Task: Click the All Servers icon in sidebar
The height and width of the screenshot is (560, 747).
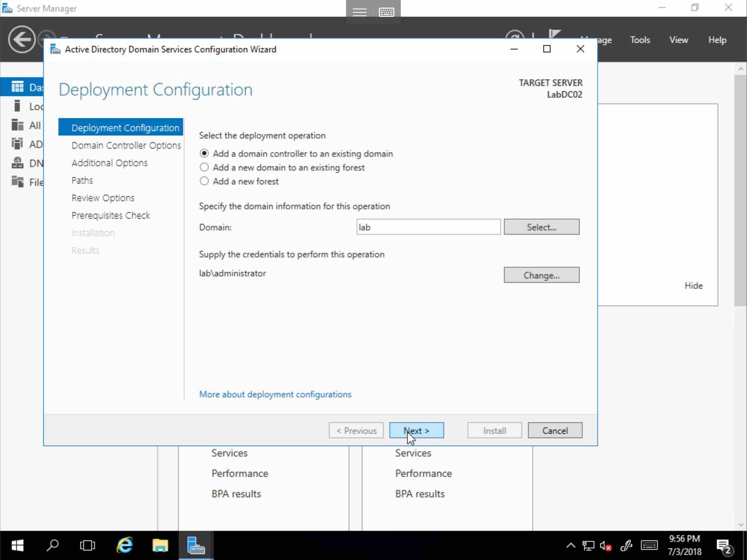Action: [17, 125]
